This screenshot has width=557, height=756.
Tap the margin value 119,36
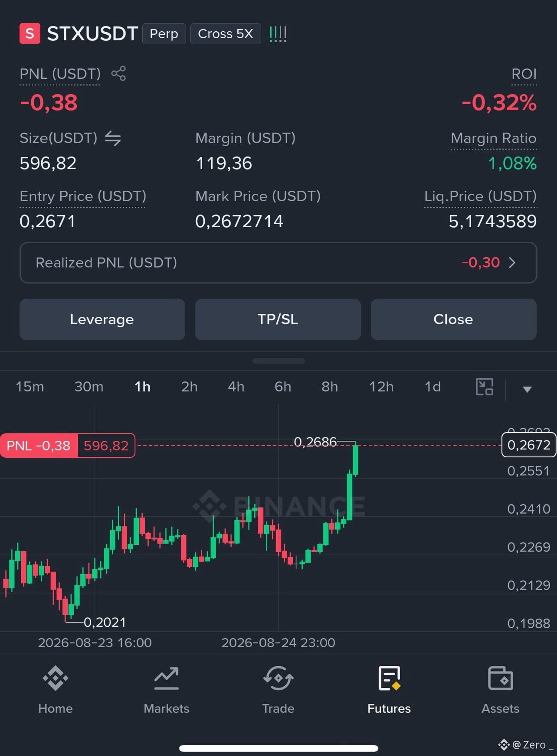[224, 163]
